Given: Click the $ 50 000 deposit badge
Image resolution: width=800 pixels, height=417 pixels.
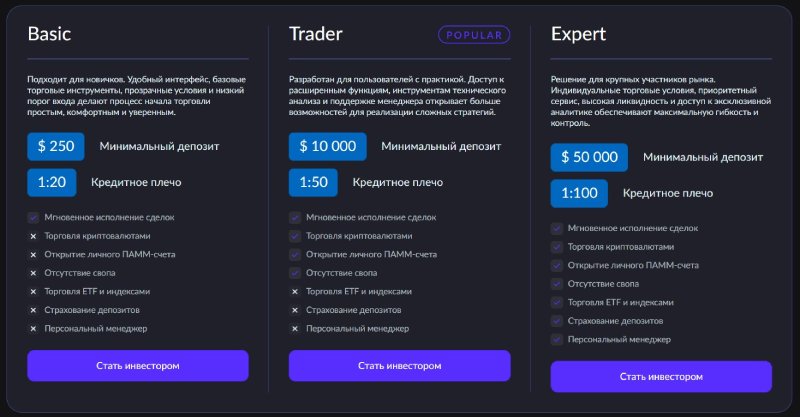Looking at the screenshot, I should 589,158.
